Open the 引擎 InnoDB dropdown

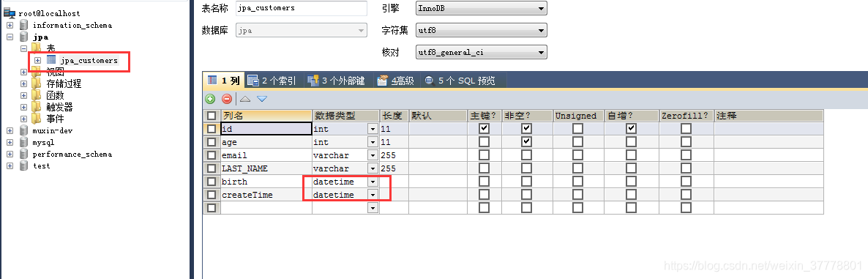[x=481, y=8]
